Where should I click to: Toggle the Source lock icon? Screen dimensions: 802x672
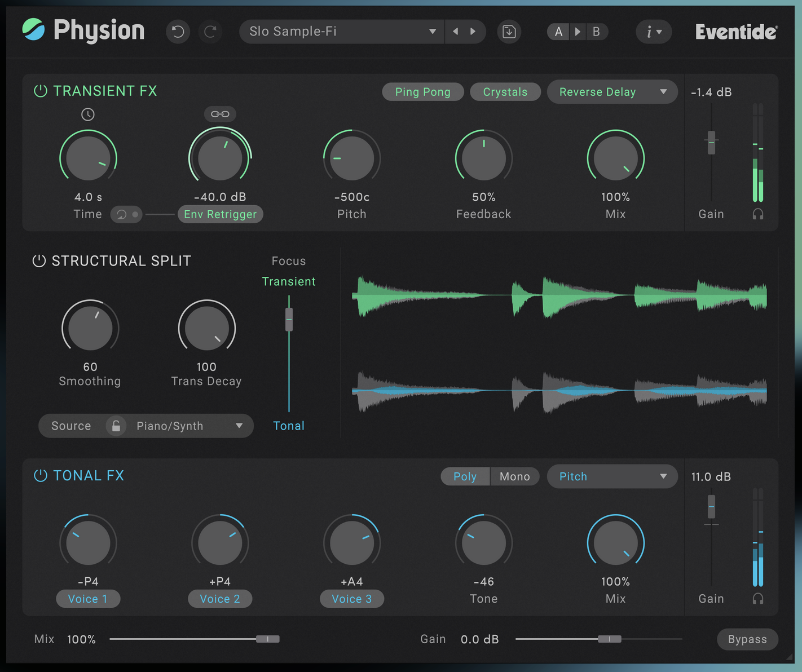coord(116,426)
